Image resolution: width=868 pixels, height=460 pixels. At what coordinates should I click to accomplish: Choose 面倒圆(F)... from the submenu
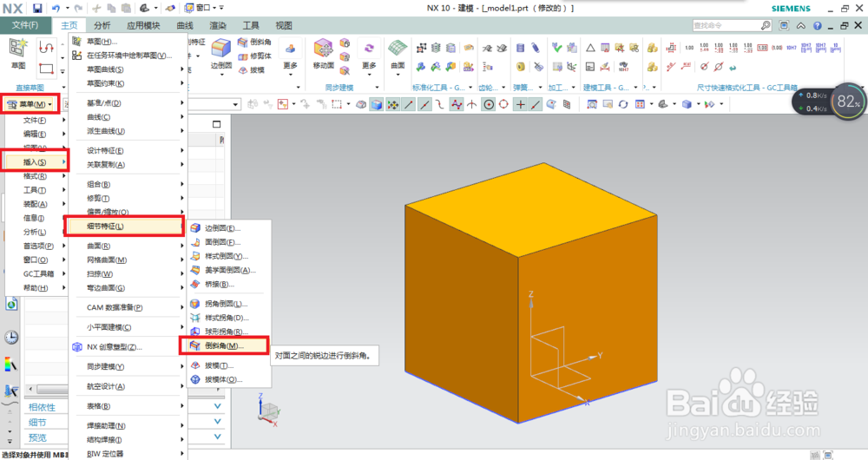coord(228,242)
